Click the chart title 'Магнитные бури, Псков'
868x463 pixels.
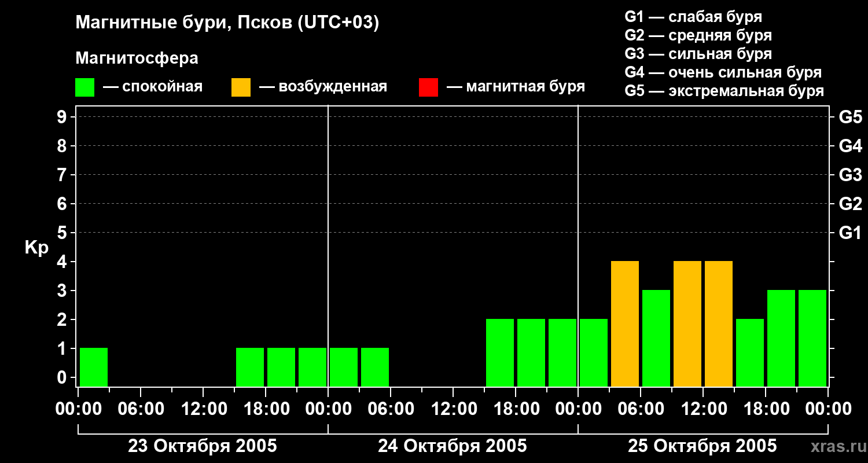[227, 23]
